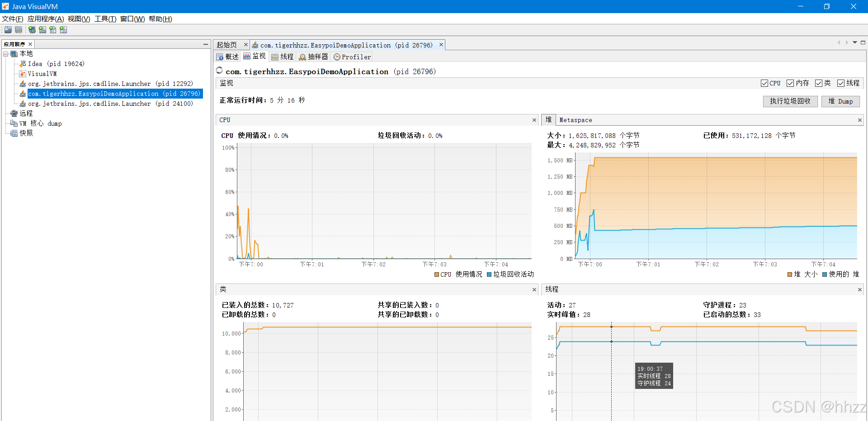Click the scroll tabs right arrow
The width and height of the screenshot is (868, 421).
click(847, 43)
